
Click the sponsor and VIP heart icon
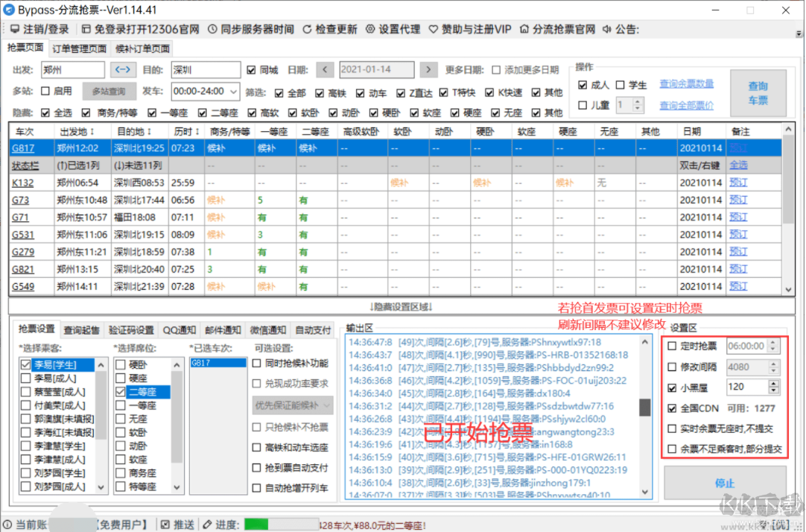click(x=434, y=29)
